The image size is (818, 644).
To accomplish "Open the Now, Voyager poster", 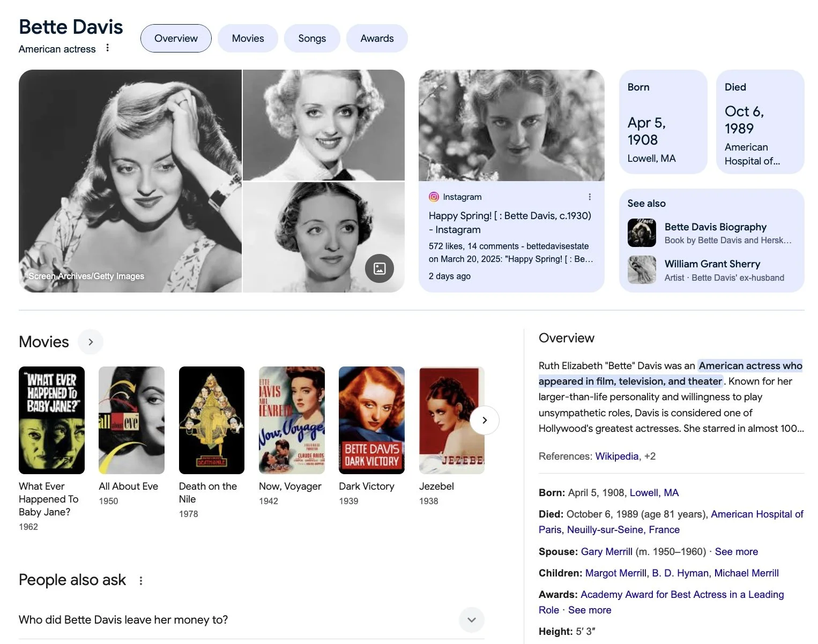I will tap(292, 420).
